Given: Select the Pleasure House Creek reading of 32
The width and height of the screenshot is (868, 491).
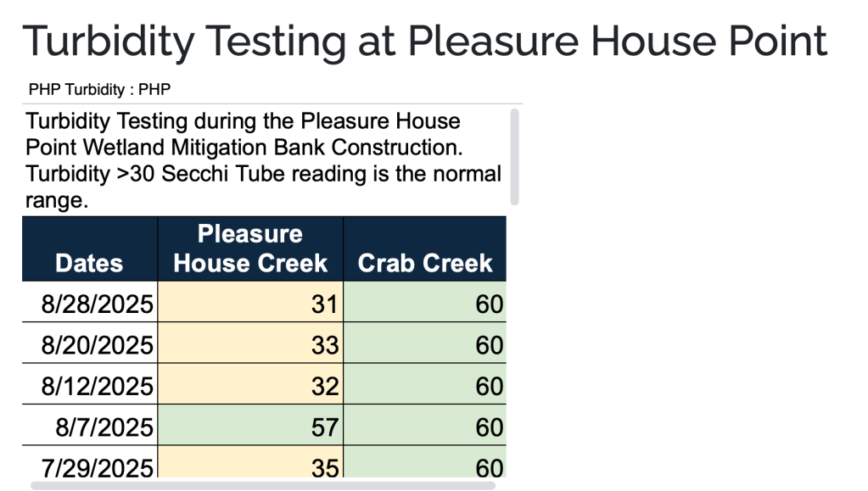Looking at the screenshot, I should click(x=250, y=386).
